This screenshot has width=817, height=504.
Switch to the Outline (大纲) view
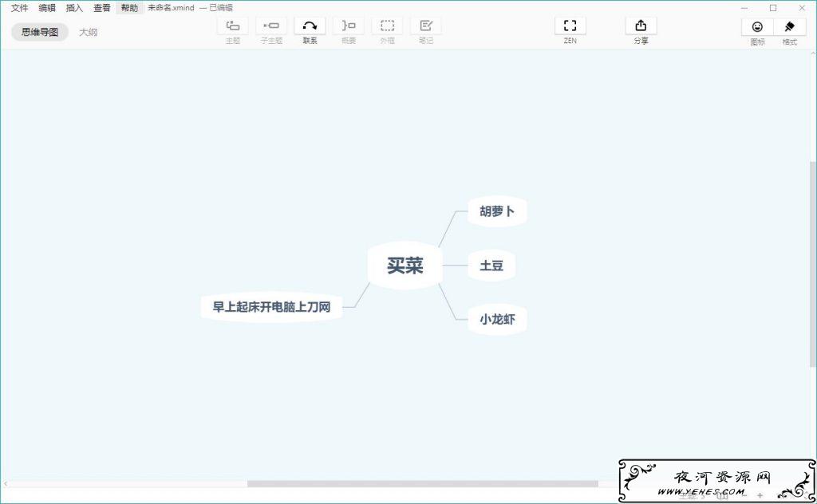click(88, 32)
